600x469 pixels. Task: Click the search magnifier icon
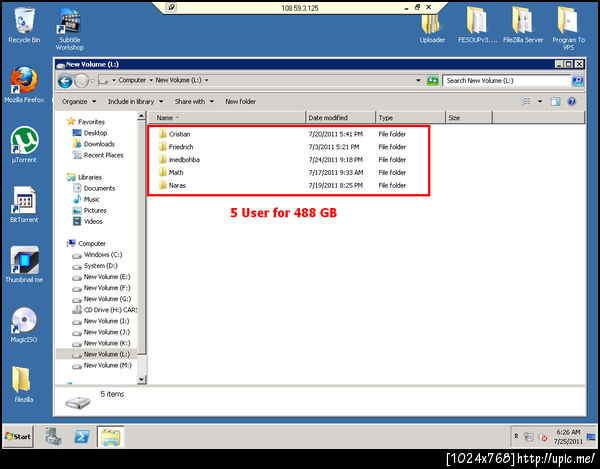577,81
